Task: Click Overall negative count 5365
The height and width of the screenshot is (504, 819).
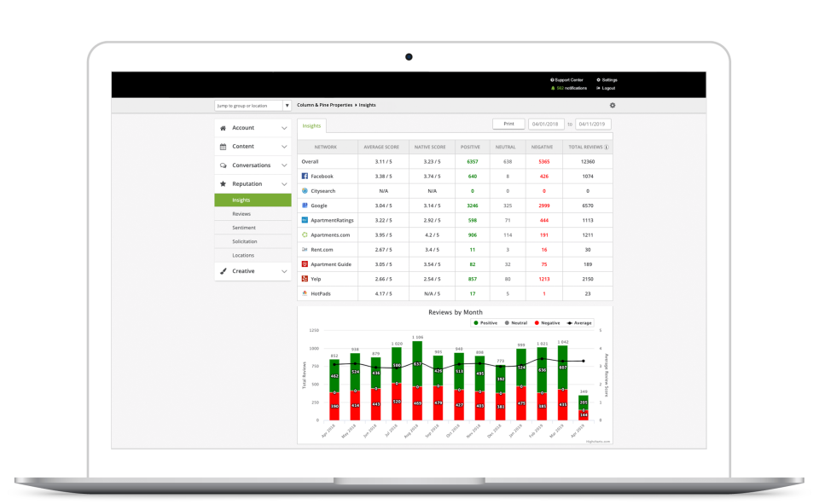Action: coord(544,161)
